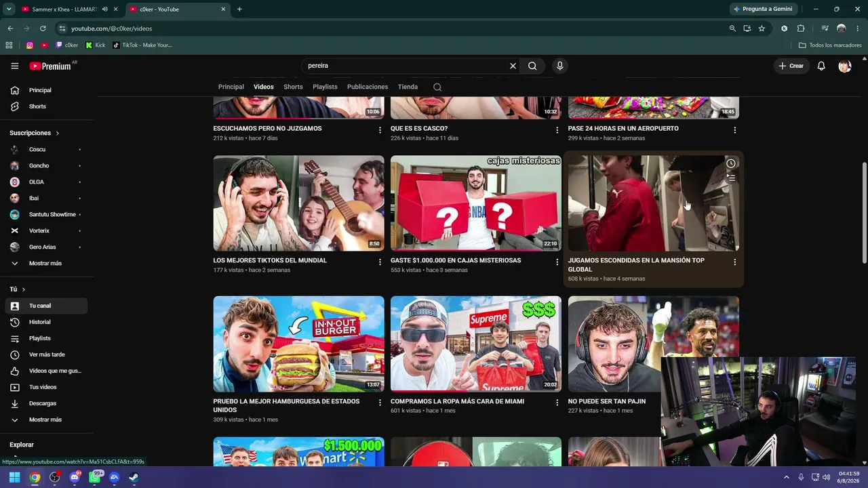
Task: Open Historial in the sidebar
Action: click(x=46, y=322)
